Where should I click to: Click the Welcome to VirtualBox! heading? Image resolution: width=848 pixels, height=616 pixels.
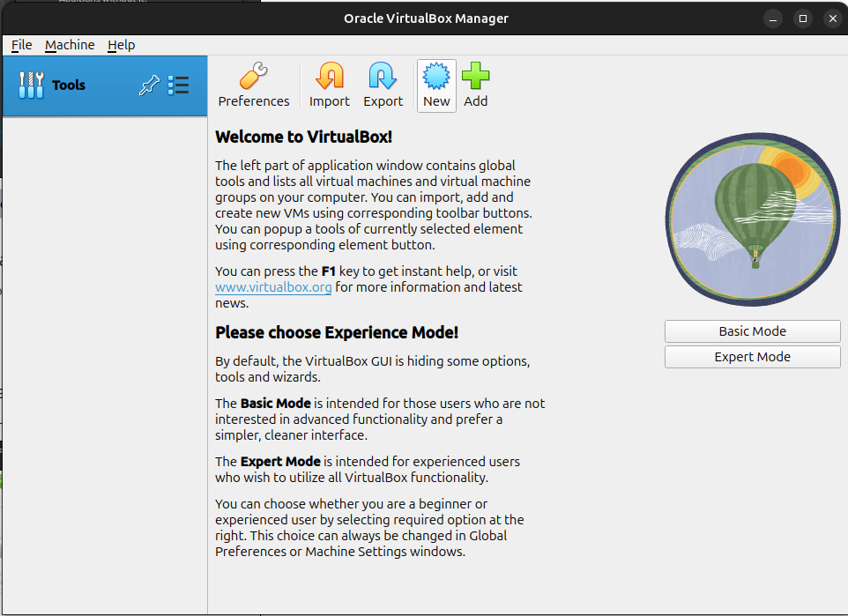pos(303,137)
